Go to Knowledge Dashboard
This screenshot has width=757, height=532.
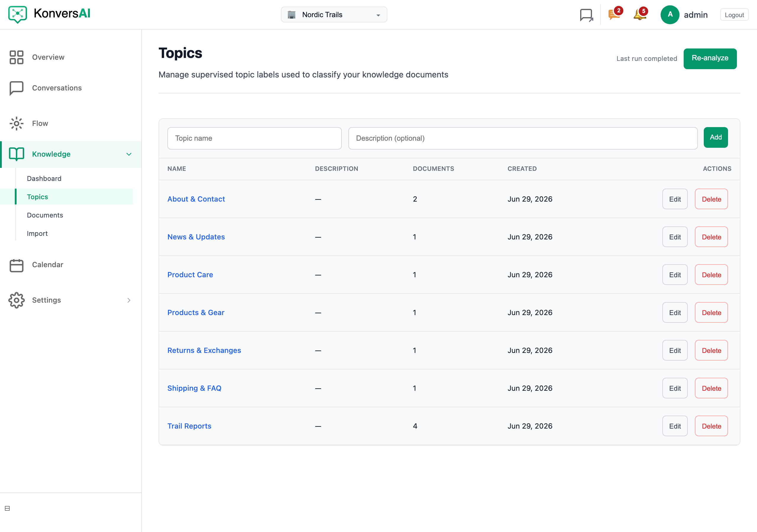click(x=44, y=179)
